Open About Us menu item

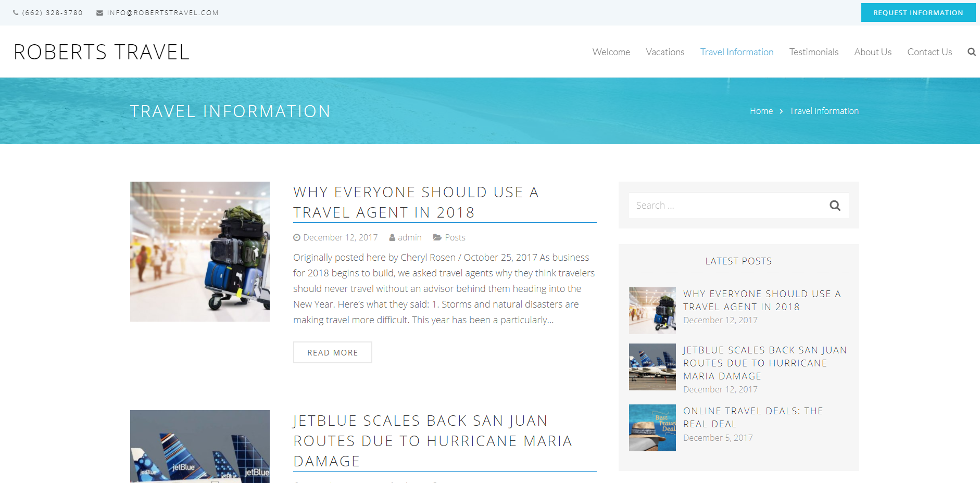[x=873, y=52]
